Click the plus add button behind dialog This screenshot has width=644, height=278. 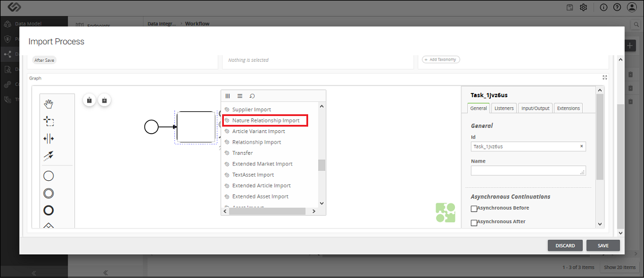[x=630, y=45]
